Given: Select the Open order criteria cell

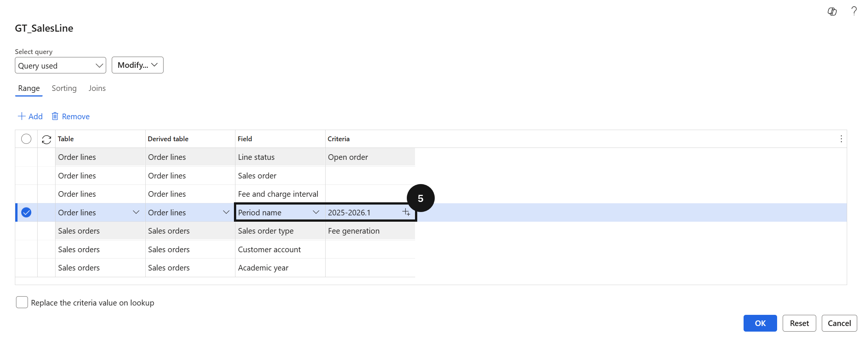Looking at the screenshot, I should pos(370,157).
